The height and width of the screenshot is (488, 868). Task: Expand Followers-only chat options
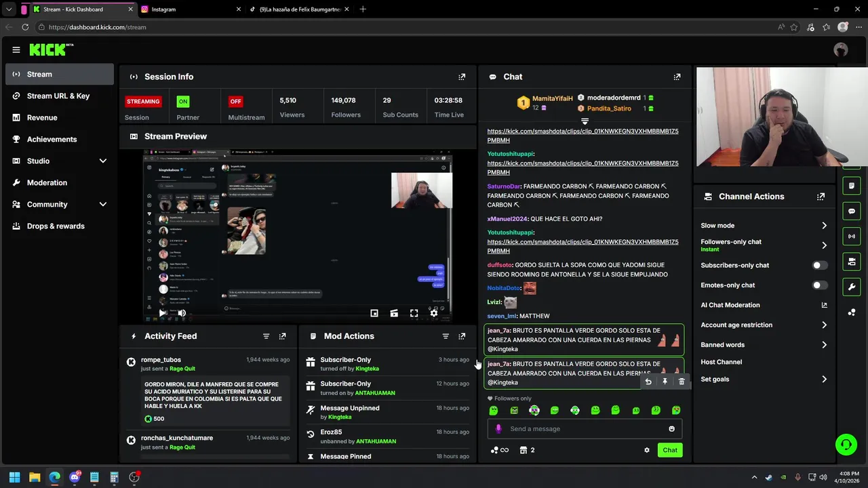click(x=824, y=245)
